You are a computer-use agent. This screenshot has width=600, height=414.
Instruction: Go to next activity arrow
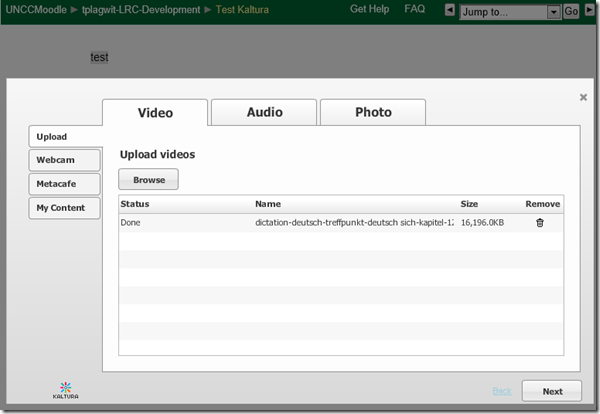point(590,11)
